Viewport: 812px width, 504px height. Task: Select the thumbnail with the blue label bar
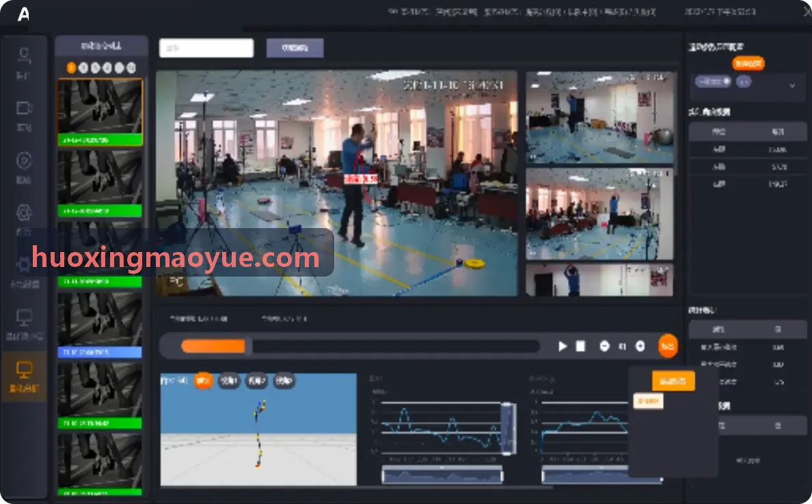[99, 325]
